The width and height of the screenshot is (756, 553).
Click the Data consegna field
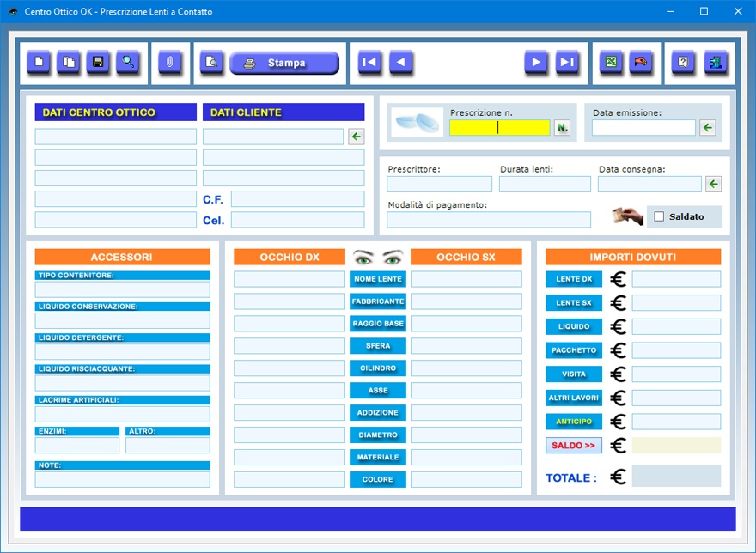click(x=649, y=184)
